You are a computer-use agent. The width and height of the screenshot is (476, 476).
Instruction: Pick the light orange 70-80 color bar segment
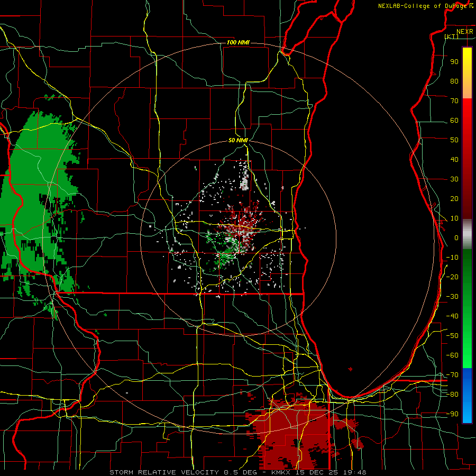(467, 90)
